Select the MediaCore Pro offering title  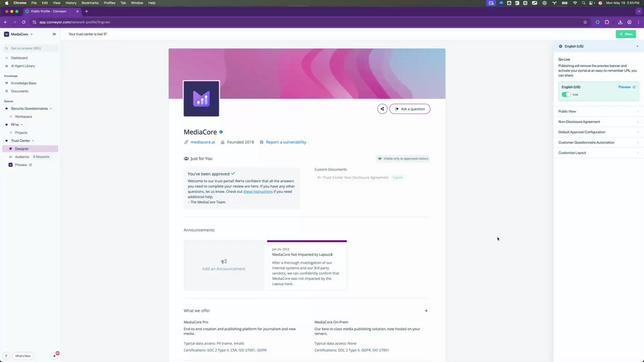196,322
